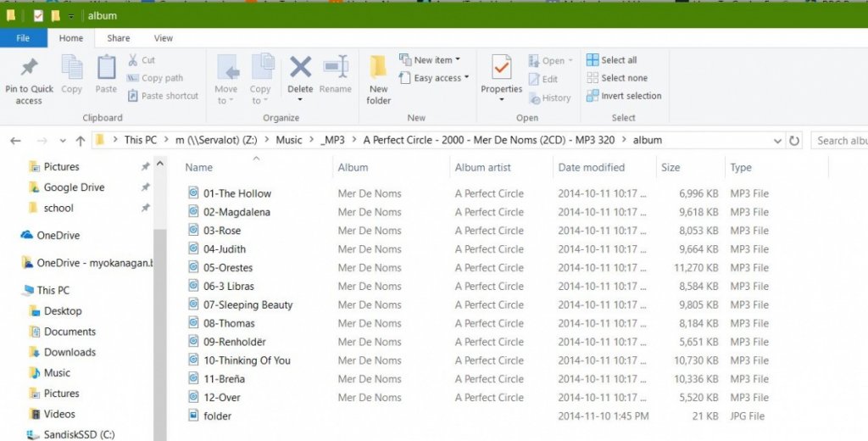Click the Paste ribbon button
This screenshot has width=868, height=441.
pos(106,75)
